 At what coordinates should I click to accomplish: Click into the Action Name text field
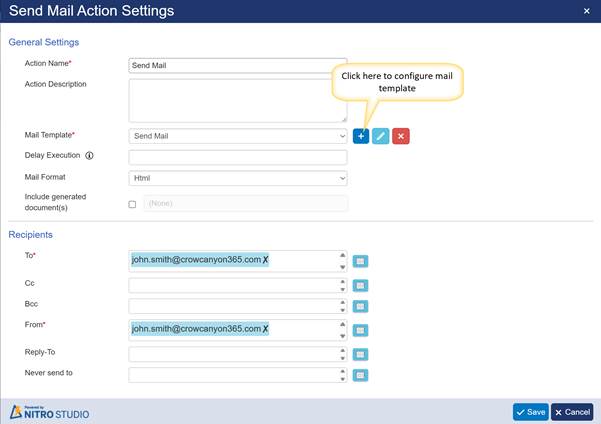coord(238,65)
